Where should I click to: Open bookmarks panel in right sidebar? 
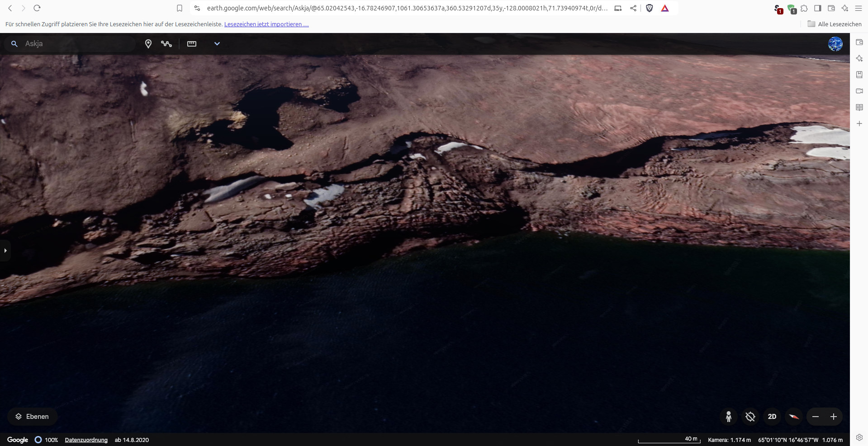[859, 75]
